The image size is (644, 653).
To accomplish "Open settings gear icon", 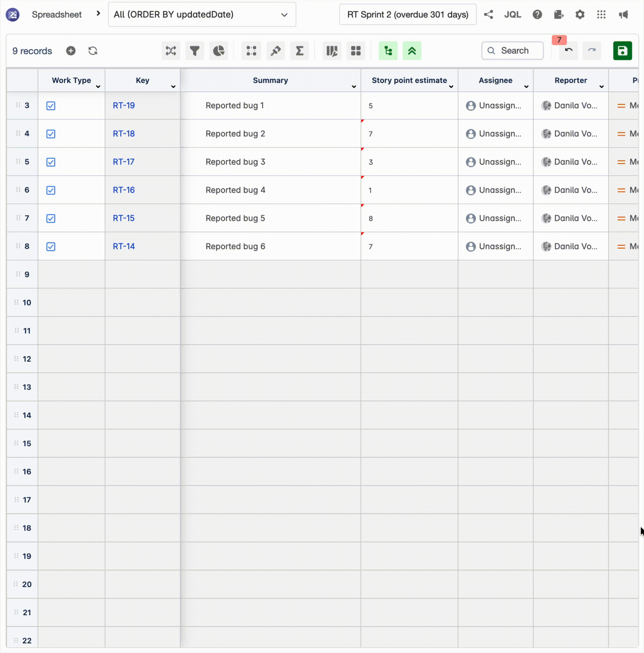I will (x=580, y=14).
